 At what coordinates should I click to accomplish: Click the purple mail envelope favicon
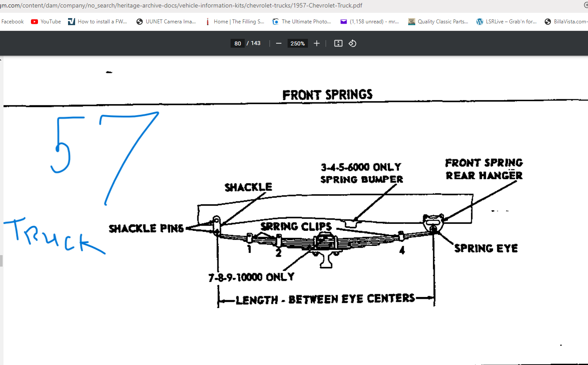(344, 22)
